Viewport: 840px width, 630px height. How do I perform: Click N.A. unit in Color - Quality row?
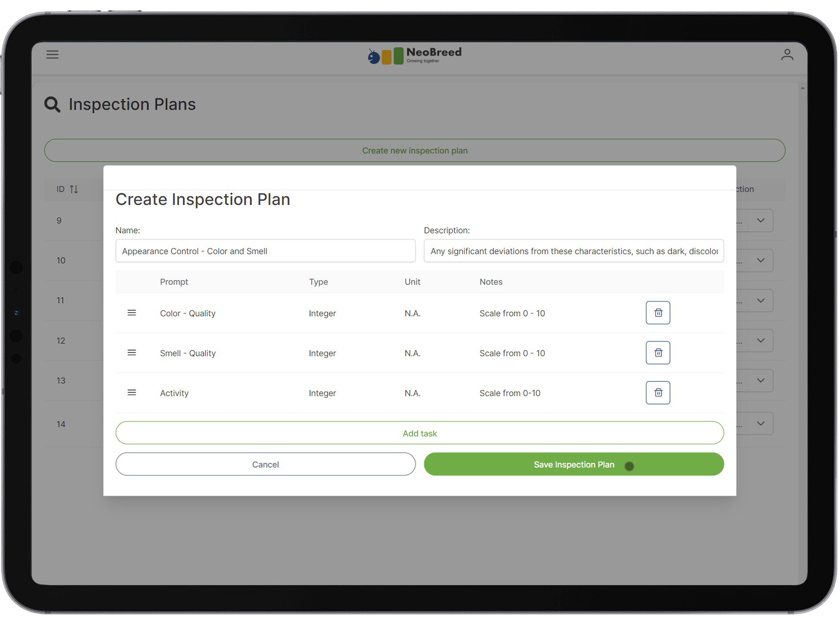coord(412,314)
